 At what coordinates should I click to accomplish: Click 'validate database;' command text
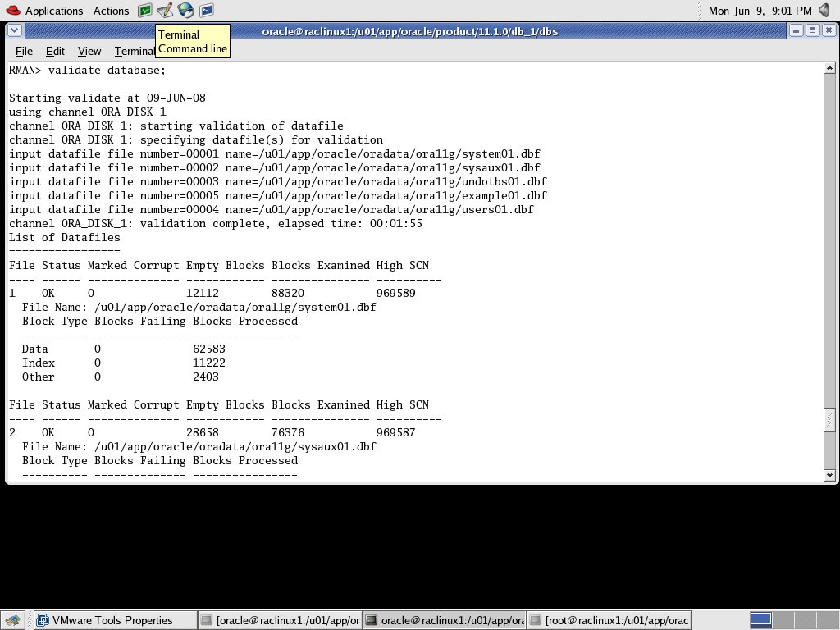pos(107,71)
